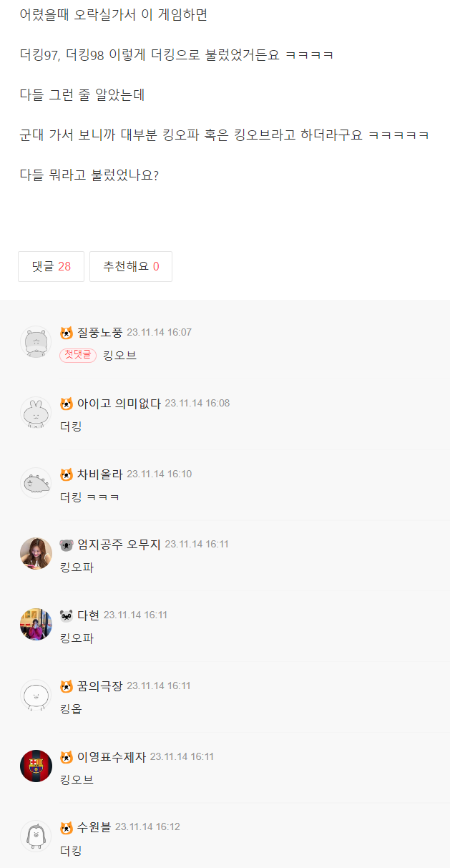Click 질풍노풍's bear profile avatar
This screenshot has height=868, width=450.
point(36,341)
